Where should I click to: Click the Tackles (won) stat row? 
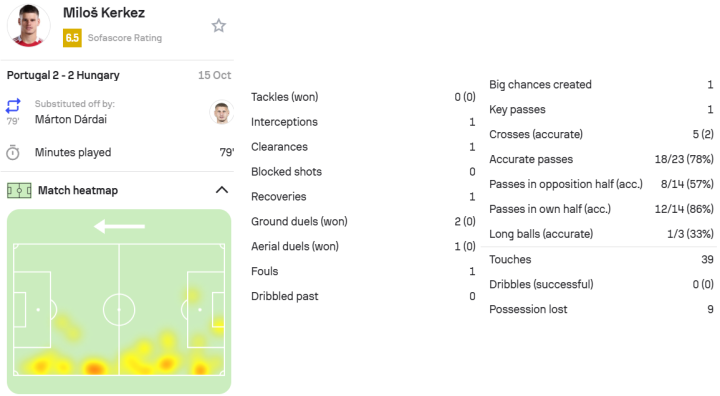click(x=363, y=97)
